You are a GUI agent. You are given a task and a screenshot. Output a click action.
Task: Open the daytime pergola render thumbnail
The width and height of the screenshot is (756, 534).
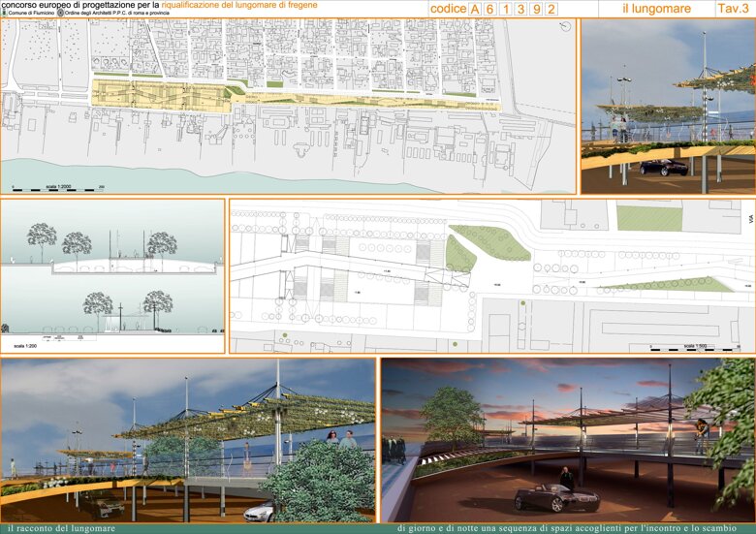click(x=188, y=440)
